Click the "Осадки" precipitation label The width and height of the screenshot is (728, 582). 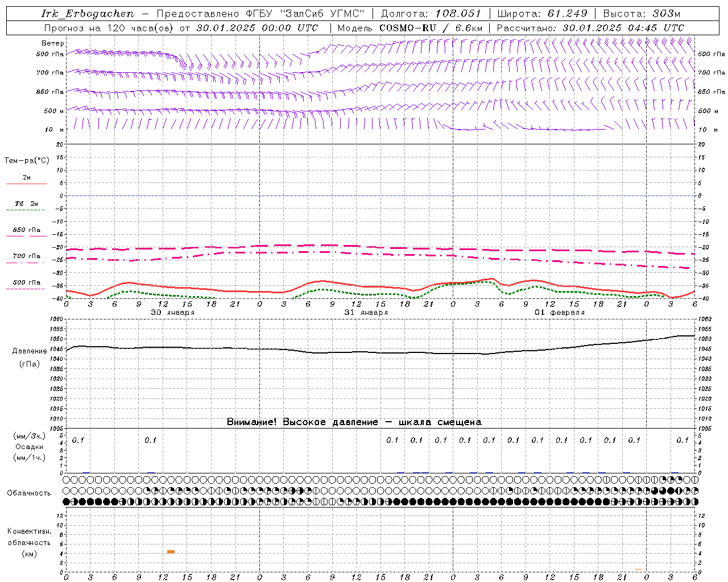pyautogui.click(x=30, y=447)
